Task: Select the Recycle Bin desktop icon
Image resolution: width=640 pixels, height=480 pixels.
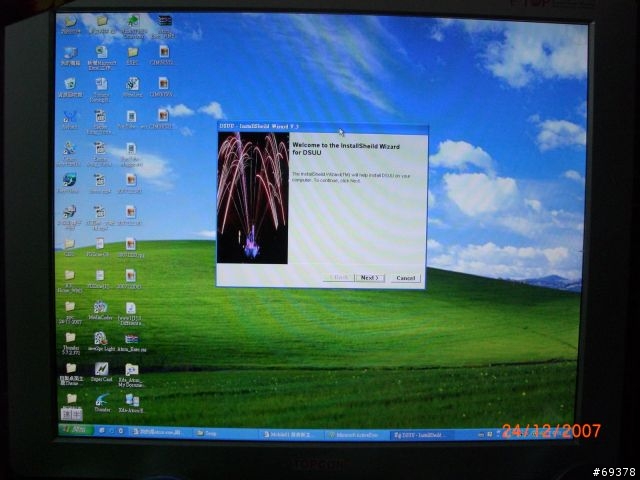Action: [x=70, y=87]
